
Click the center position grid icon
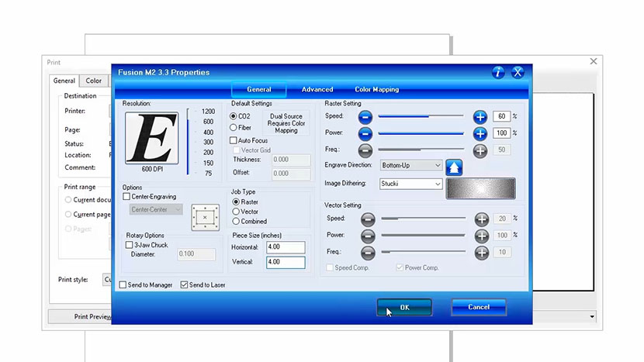point(205,218)
